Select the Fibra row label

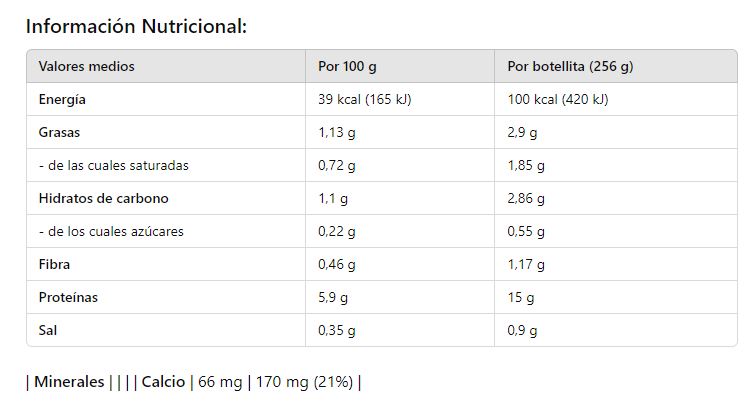pos(54,265)
